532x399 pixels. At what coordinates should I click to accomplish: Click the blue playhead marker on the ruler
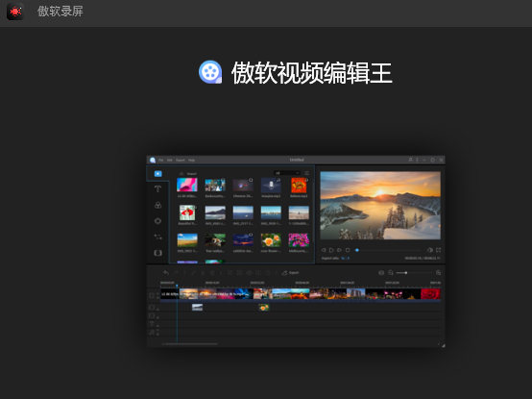(177, 286)
